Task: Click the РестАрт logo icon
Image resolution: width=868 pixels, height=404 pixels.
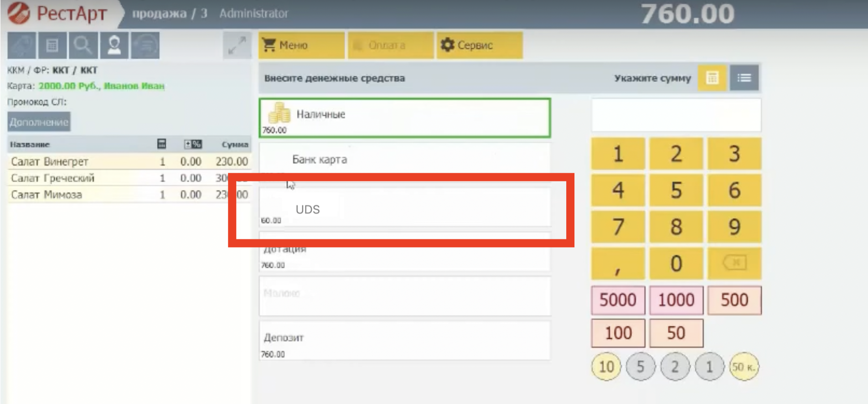Action: click(18, 13)
